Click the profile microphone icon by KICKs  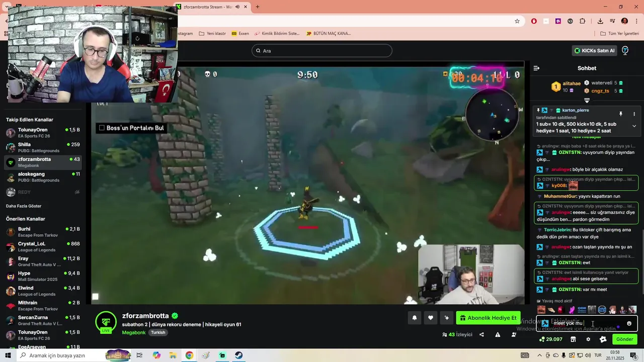coord(625,50)
